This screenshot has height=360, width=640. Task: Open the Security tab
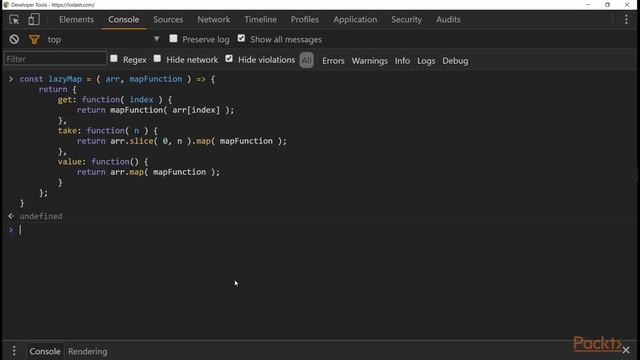coord(406,19)
